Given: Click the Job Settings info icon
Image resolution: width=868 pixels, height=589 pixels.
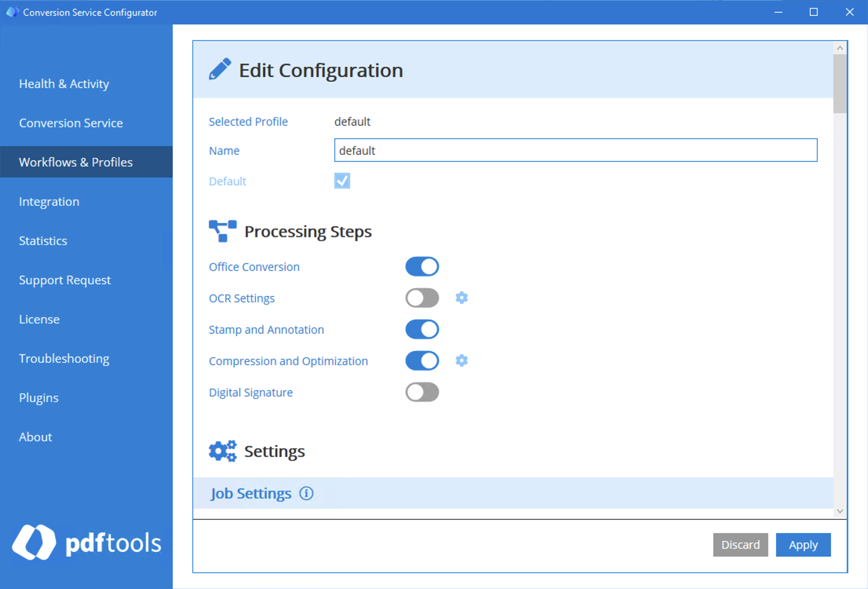Looking at the screenshot, I should tap(306, 493).
